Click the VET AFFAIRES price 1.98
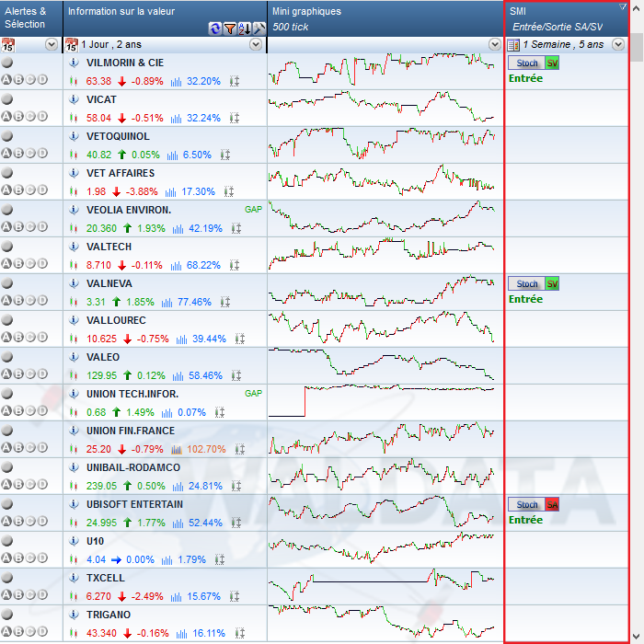The width and height of the screenshot is (644, 644). point(96,191)
